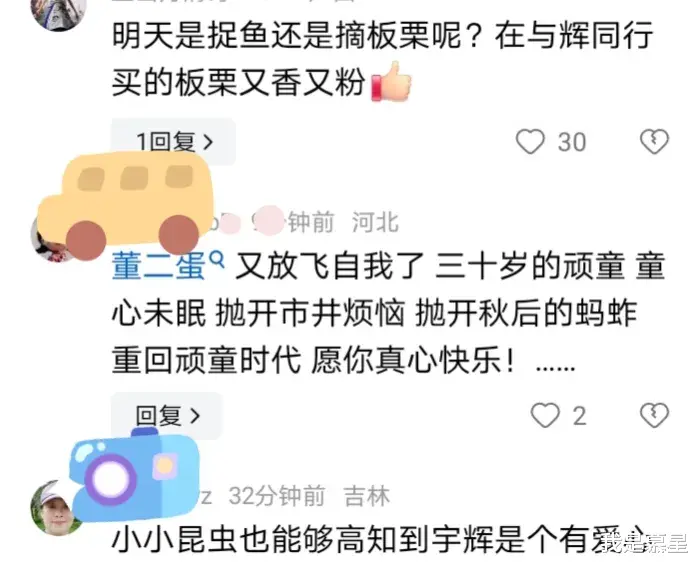The width and height of the screenshot is (700, 568).
Task: Open the top commenter's avatar profile
Action: coord(59,13)
